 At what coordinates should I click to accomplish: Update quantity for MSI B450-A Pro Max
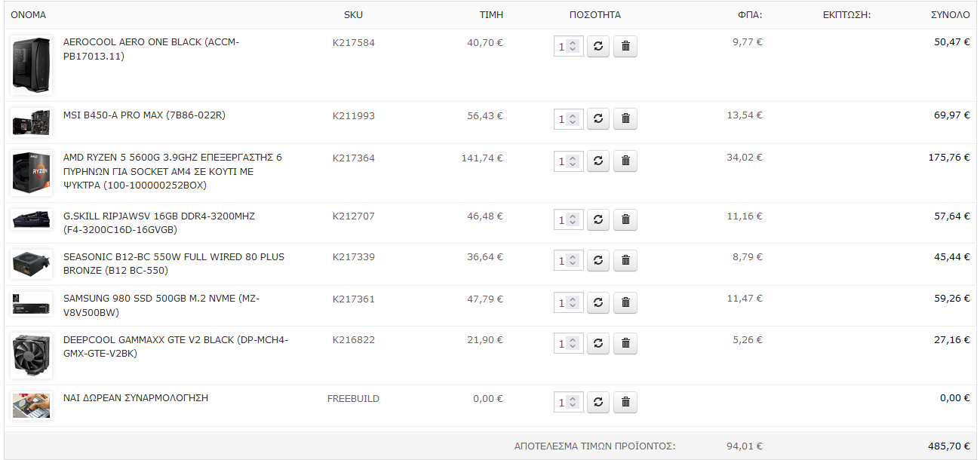(598, 119)
